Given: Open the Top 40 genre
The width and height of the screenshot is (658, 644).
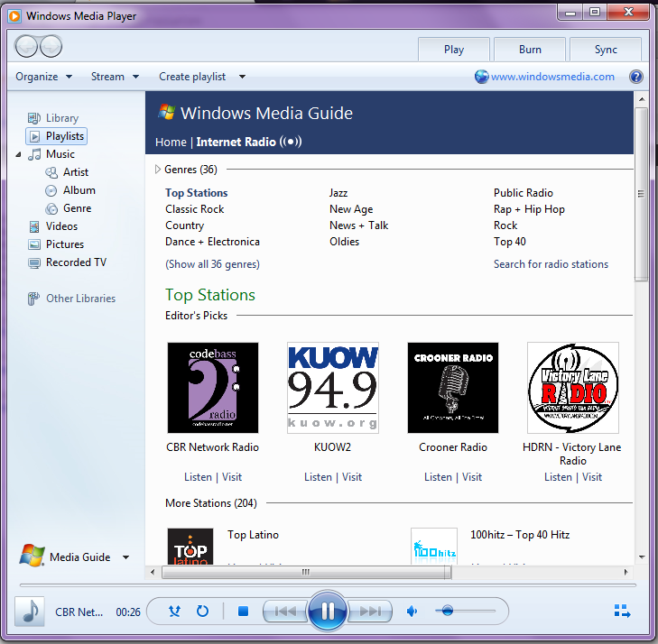Looking at the screenshot, I should (x=509, y=242).
